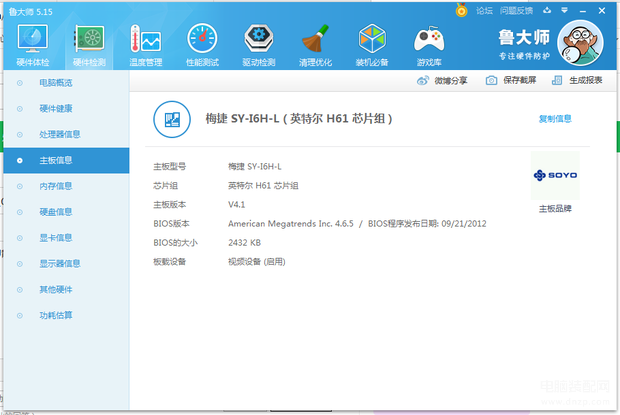
Task: Click the 梅捷 SY-I6H-L model value
Action: [255, 167]
